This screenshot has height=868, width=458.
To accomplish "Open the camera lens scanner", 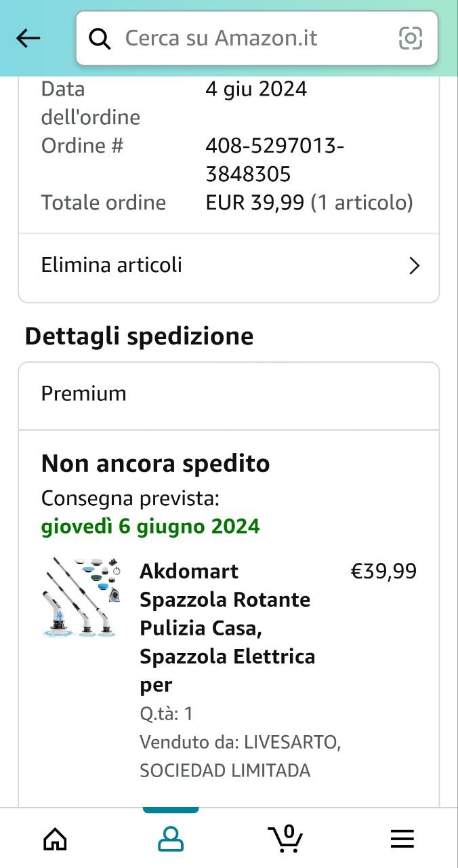I will [411, 39].
